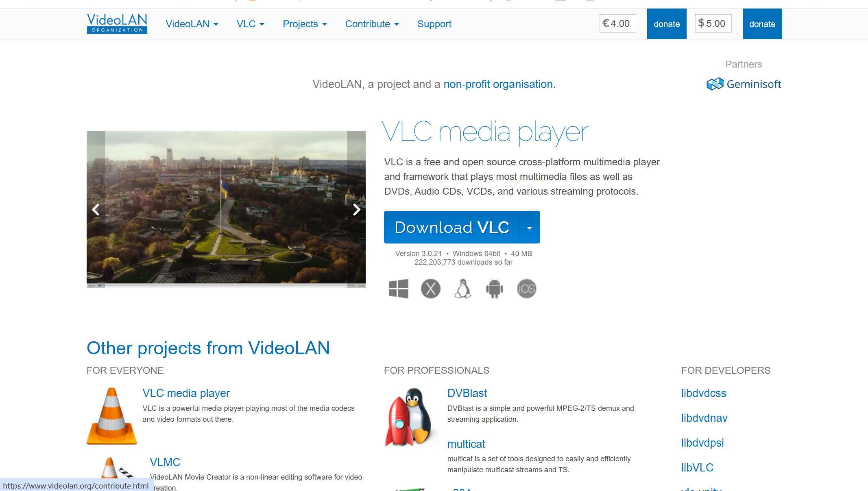Go to next carousel slide arrow
The height and width of the screenshot is (491, 868).
[x=356, y=209]
